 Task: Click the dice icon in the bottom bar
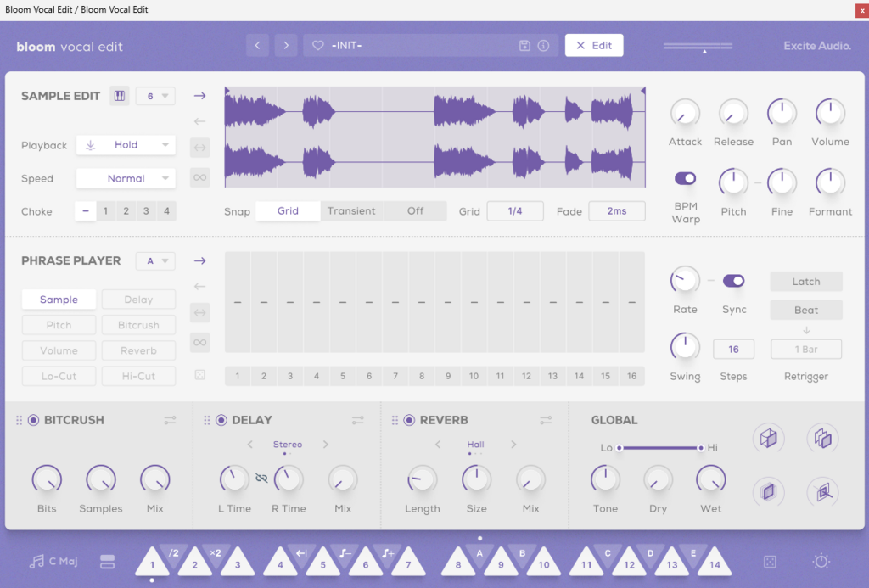click(x=770, y=562)
